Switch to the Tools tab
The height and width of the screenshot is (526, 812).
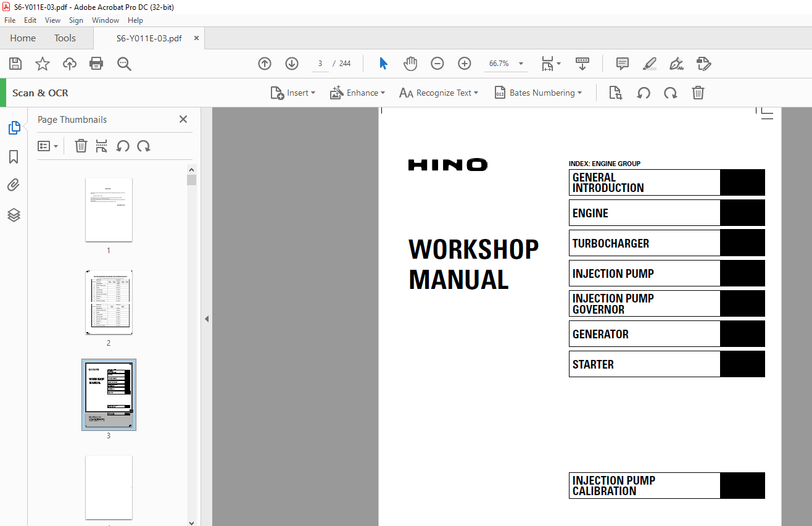point(65,38)
